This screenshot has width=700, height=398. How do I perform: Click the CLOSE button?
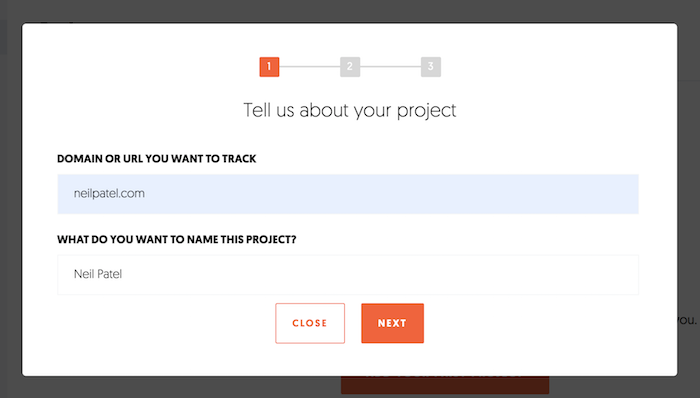310,323
